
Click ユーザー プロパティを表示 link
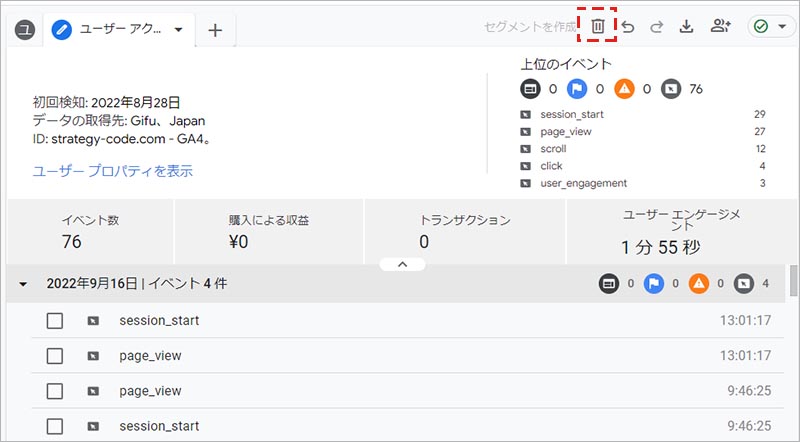(113, 171)
